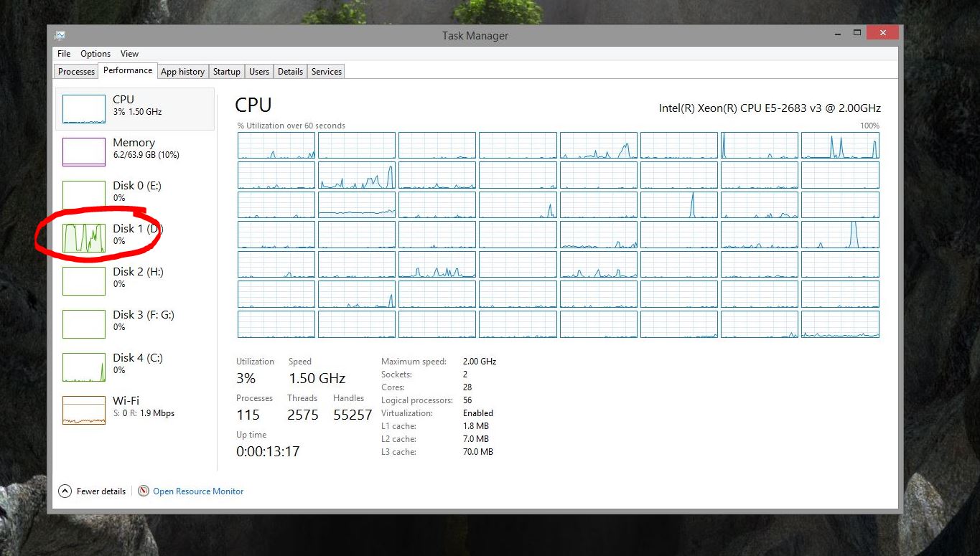Viewport: 980px width, 556px height.
Task: Collapse view with Fewer details arrow icon
Action: pos(65,491)
